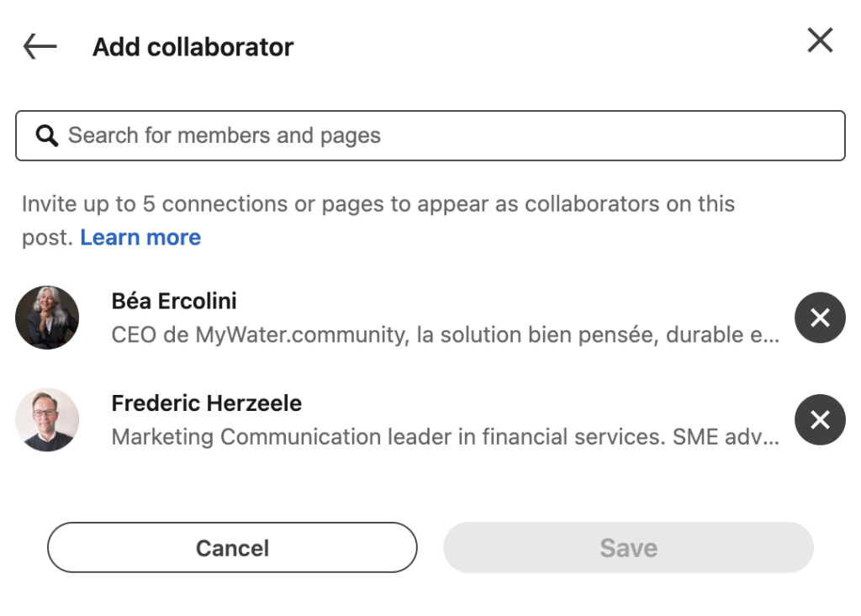Click the Marketing Communication leader headline
The height and width of the screenshot is (616, 861).
pyautogui.click(x=446, y=437)
